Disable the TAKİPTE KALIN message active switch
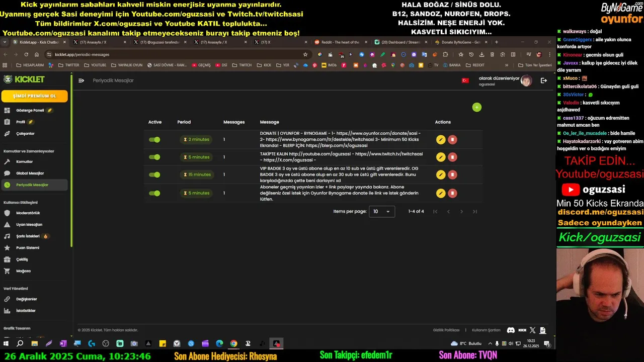Screen dimensions: 644x362 [x=154, y=157]
